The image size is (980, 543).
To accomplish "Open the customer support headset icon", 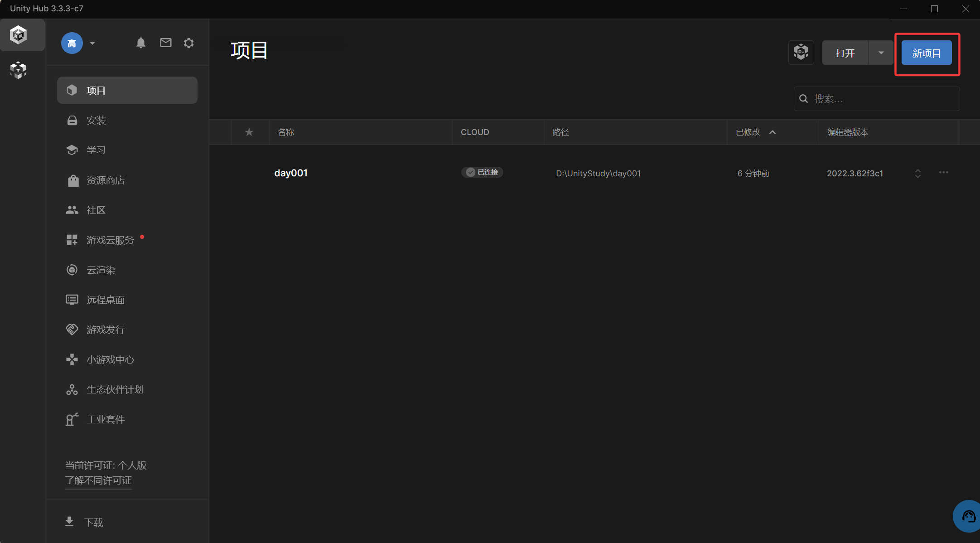I will [x=969, y=516].
